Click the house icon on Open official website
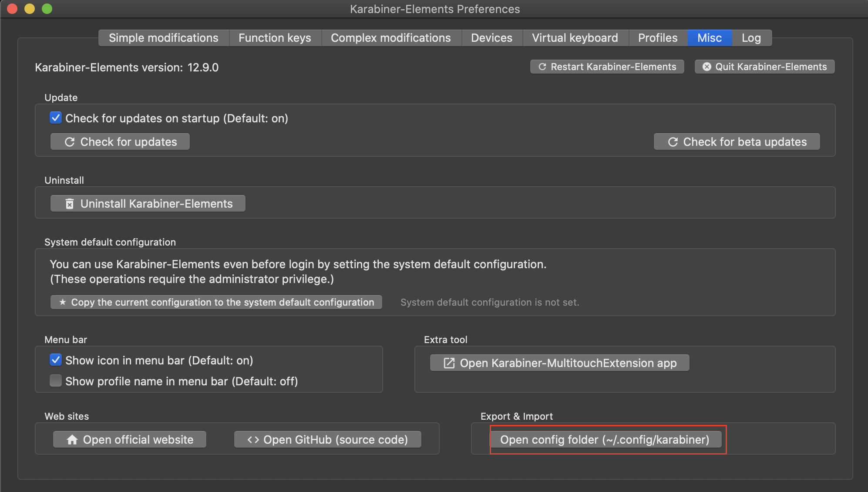 (72, 440)
